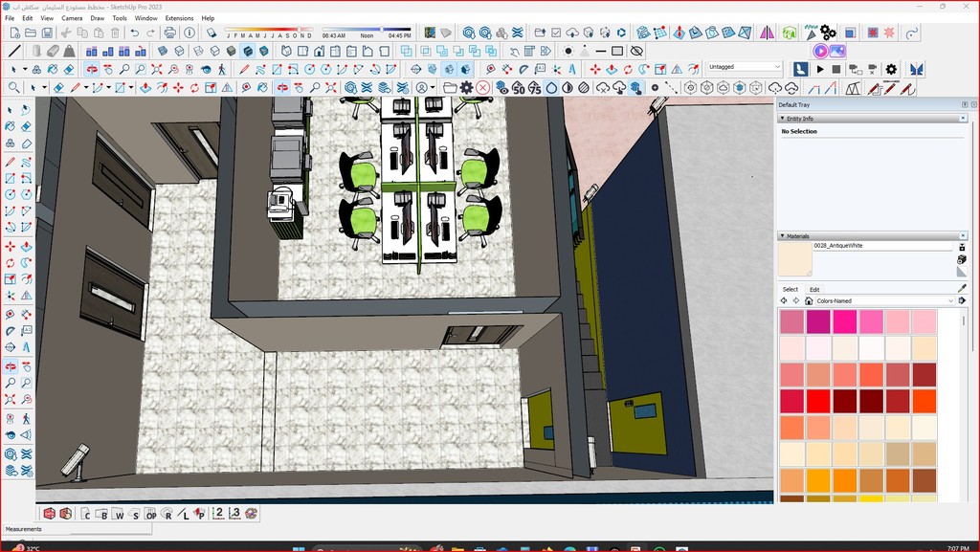Open the Camera menu

click(x=72, y=18)
